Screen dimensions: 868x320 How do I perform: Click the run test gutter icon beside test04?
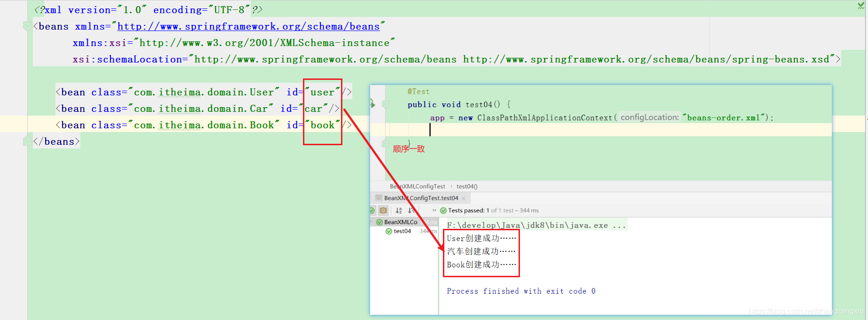pyautogui.click(x=372, y=104)
